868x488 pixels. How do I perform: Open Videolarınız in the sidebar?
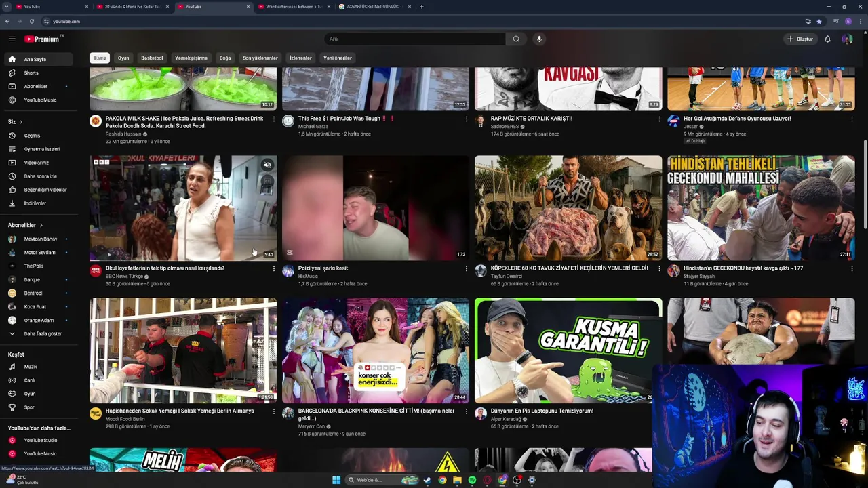point(38,163)
